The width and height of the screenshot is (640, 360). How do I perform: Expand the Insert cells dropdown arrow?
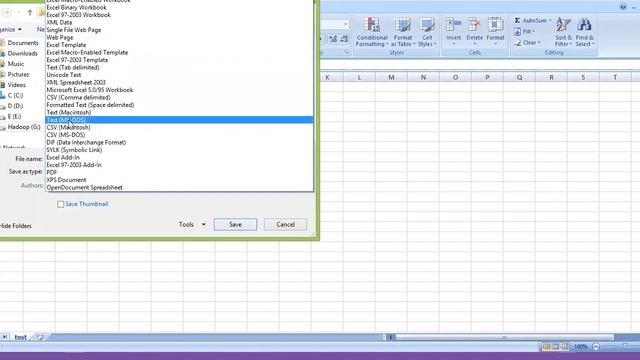point(453,44)
